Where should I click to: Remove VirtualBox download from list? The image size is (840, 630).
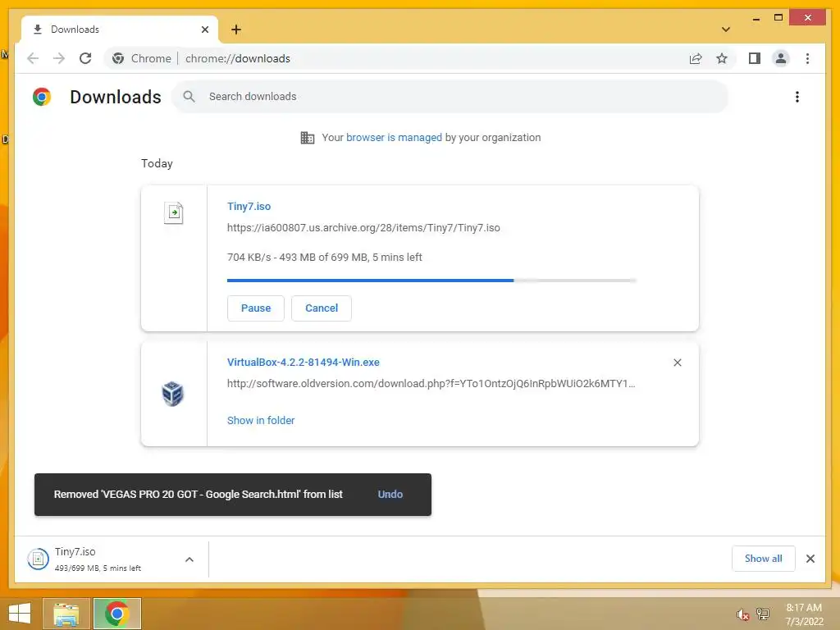pyautogui.click(x=677, y=363)
